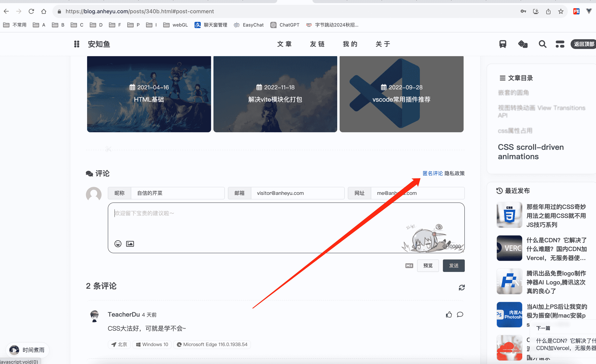Focus the 网址 website input field
Image resolution: width=596 pixels, height=364 pixels.
point(418,193)
